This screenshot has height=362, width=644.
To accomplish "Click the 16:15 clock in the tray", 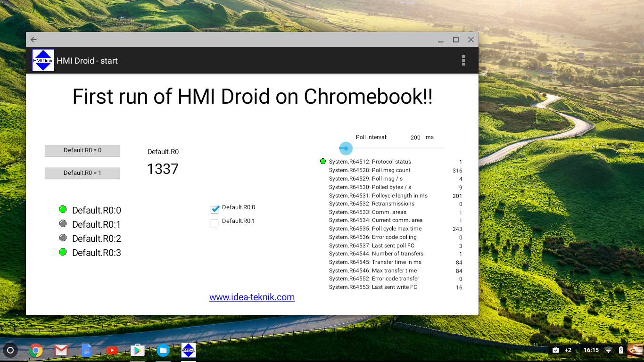I will pos(591,350).
